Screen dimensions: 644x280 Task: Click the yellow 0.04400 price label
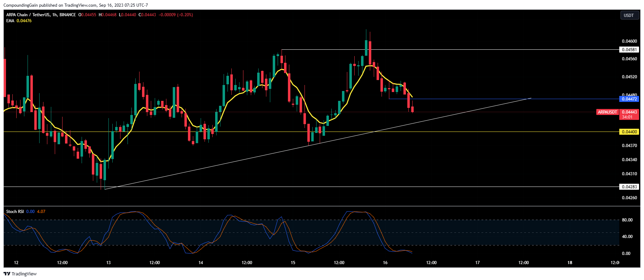(x=629, y=132)
